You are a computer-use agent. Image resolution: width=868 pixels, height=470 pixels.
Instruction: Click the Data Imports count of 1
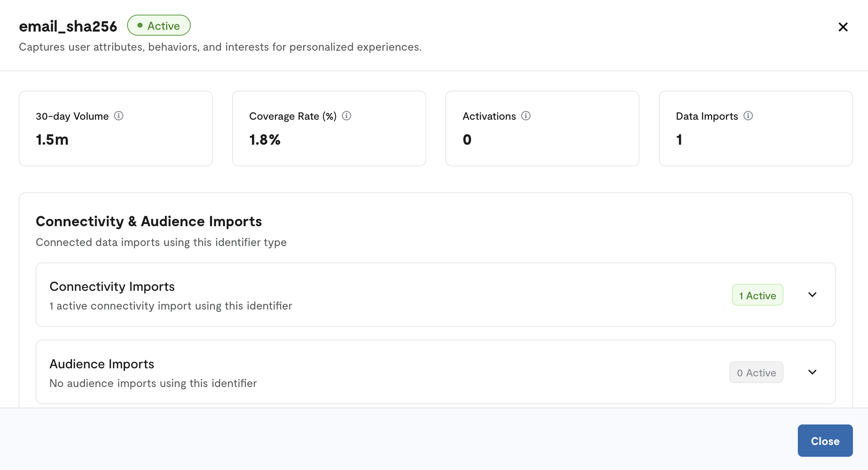click(x=679, y=140)
